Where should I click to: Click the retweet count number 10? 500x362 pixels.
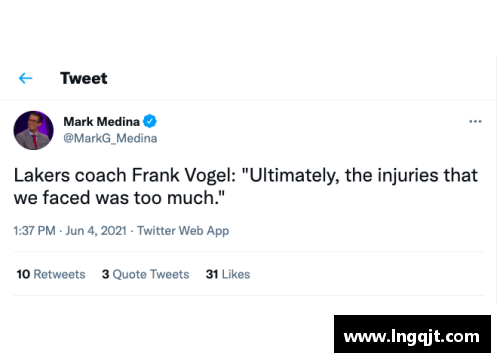coord(23,274)
